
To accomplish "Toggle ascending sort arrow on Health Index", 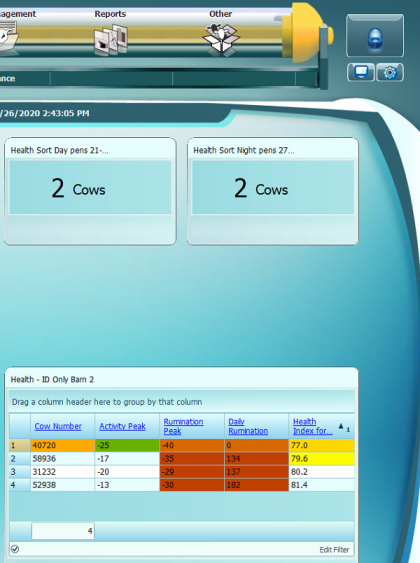I will click(341, 426).
